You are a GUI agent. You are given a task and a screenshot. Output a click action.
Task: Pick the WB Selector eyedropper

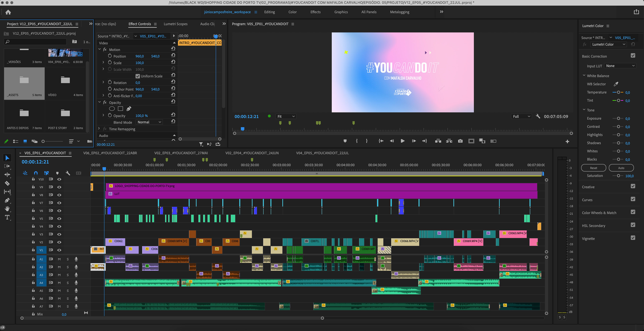pos(616,84)
